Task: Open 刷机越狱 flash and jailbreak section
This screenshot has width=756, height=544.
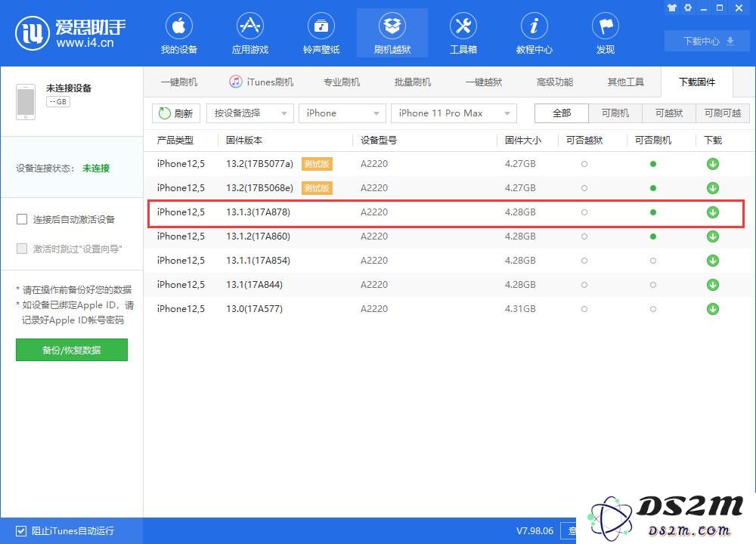Action: tap(392, 34)
